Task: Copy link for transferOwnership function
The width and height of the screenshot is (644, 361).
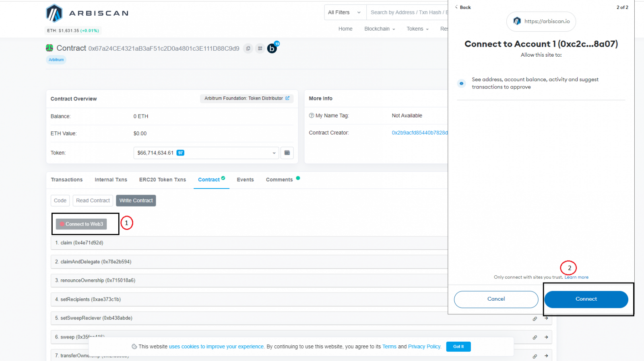Action: pos(535,356)
